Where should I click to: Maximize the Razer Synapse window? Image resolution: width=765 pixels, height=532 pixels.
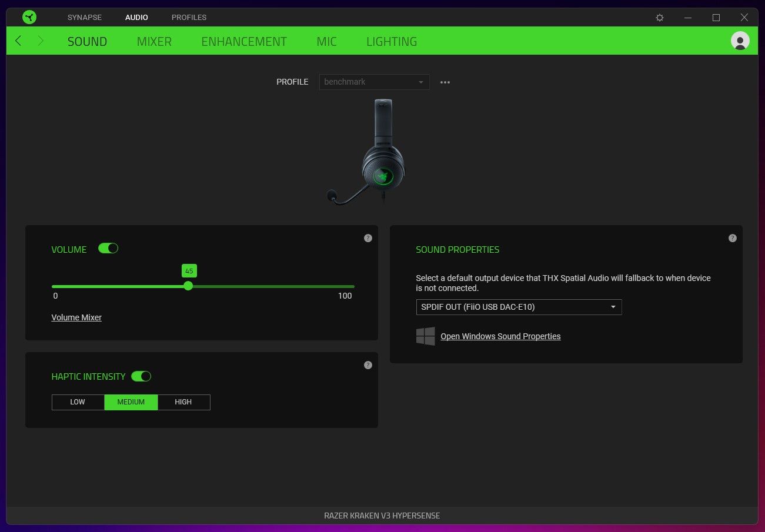tap(716, 18)
